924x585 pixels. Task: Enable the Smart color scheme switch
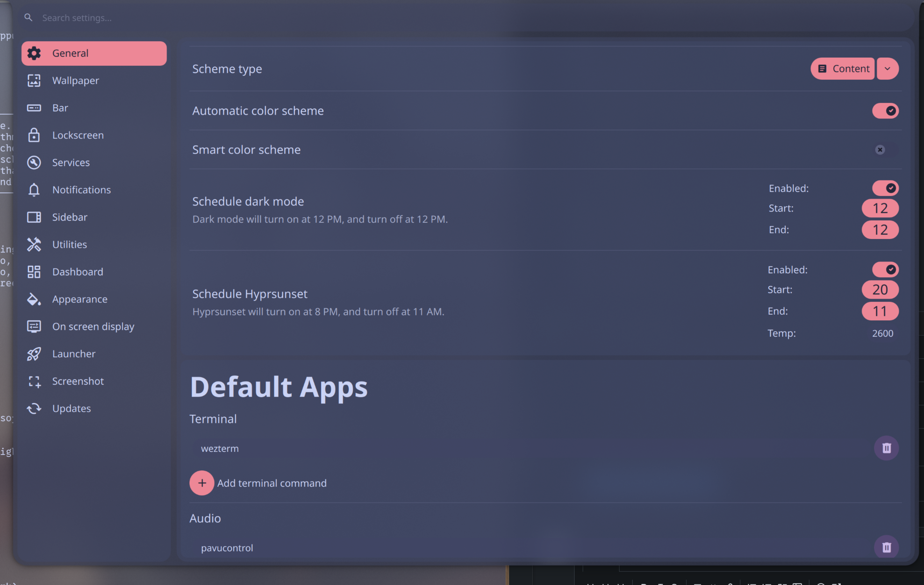885,149
